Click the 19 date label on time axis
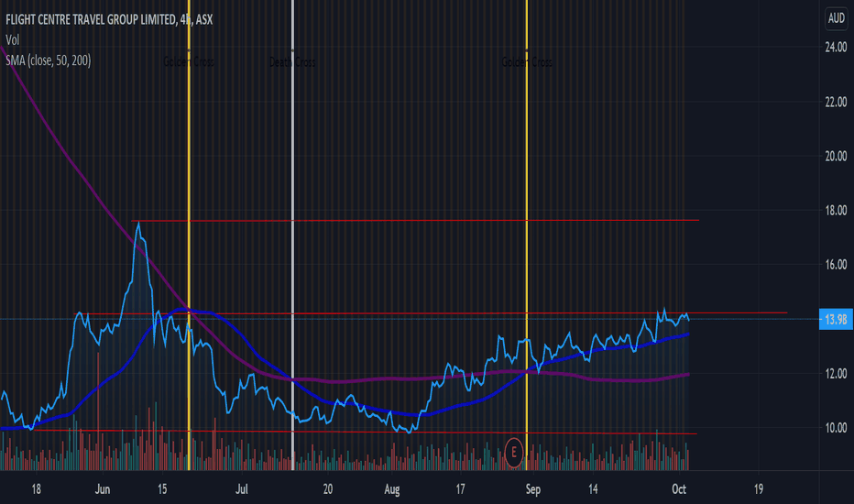The image size is (854, 504). [758, 489]
